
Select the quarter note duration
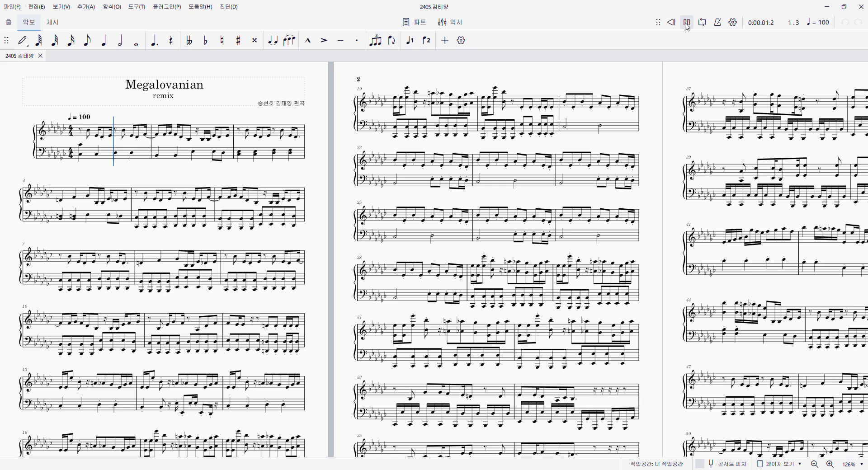(104, 40)
